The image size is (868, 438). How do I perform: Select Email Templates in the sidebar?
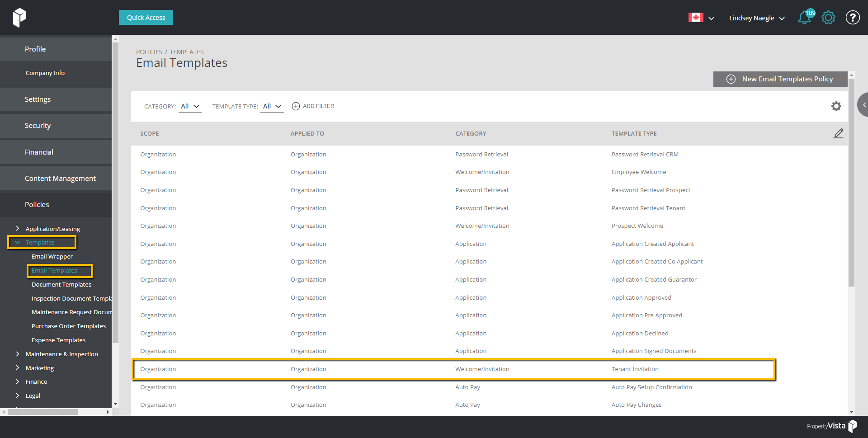(x=54, y=270)
